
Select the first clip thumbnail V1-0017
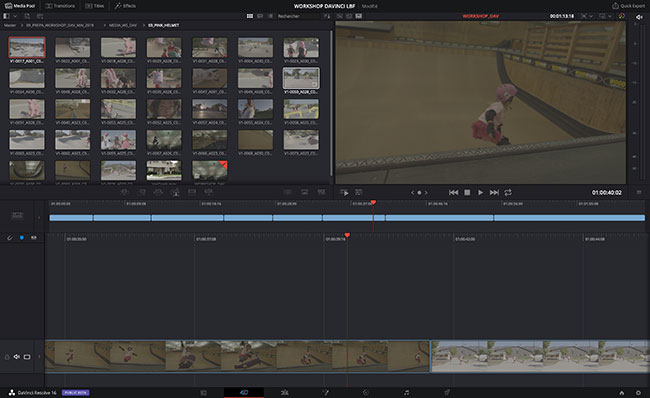[27, 47]
